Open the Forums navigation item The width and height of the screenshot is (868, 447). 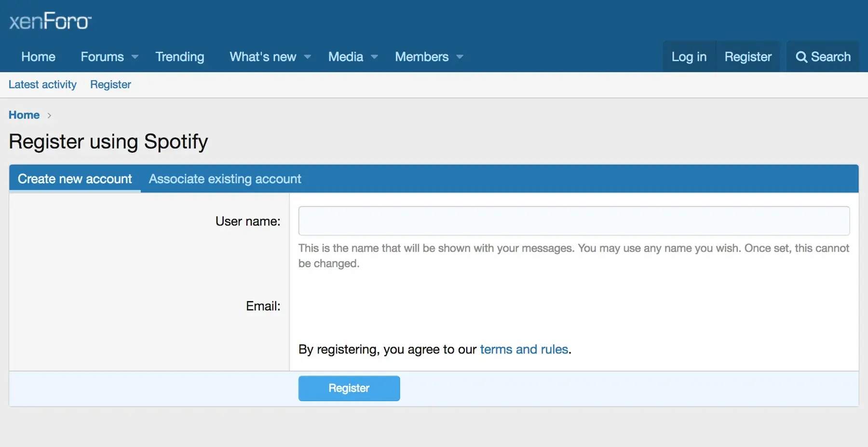(102, 57)
